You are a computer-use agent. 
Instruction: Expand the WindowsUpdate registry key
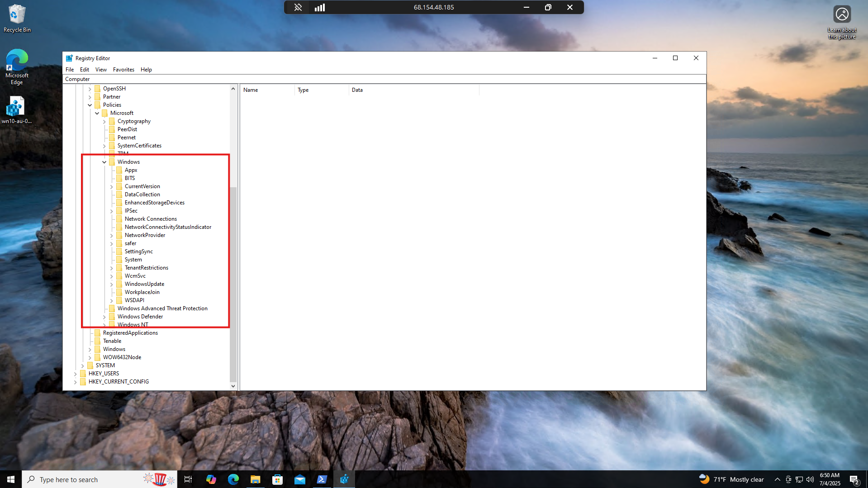click(112, 284)
